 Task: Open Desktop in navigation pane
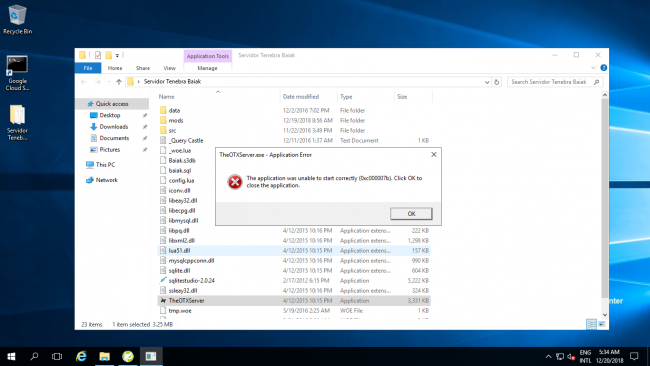pos(109,115)
